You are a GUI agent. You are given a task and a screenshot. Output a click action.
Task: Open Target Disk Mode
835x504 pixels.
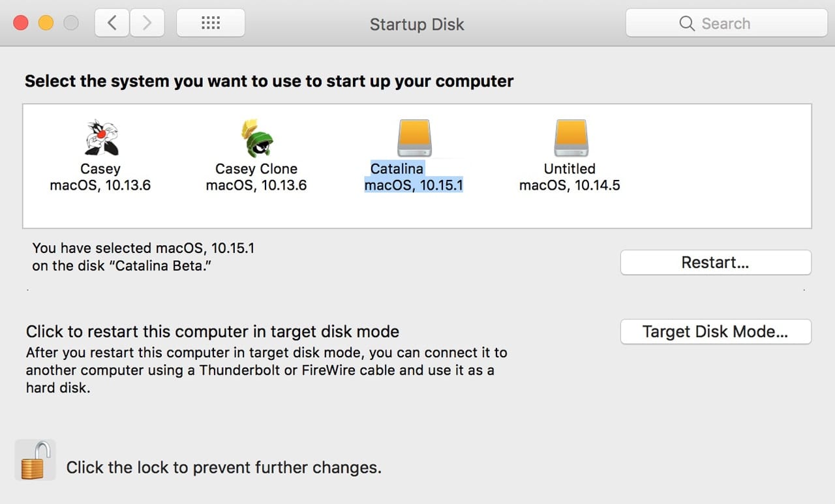point(715,332)
